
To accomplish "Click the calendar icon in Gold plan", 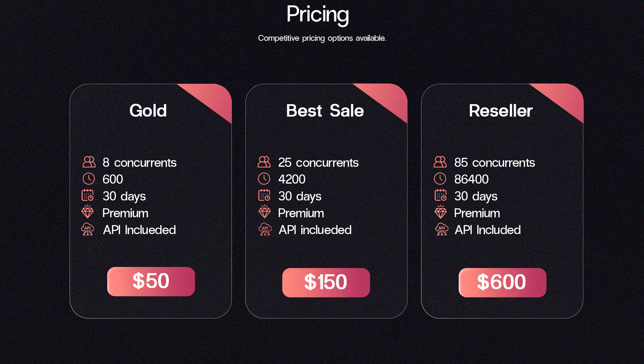I will 88,195.
